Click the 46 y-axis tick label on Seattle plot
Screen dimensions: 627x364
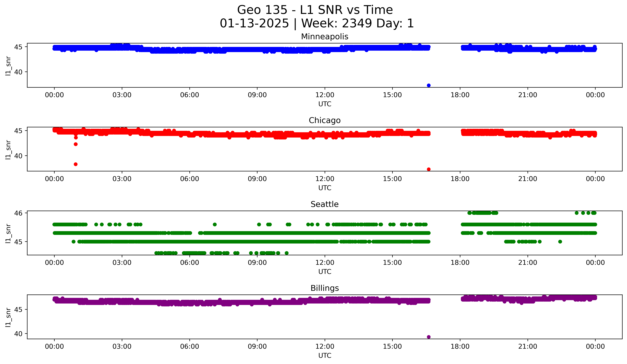coord(18,213)
